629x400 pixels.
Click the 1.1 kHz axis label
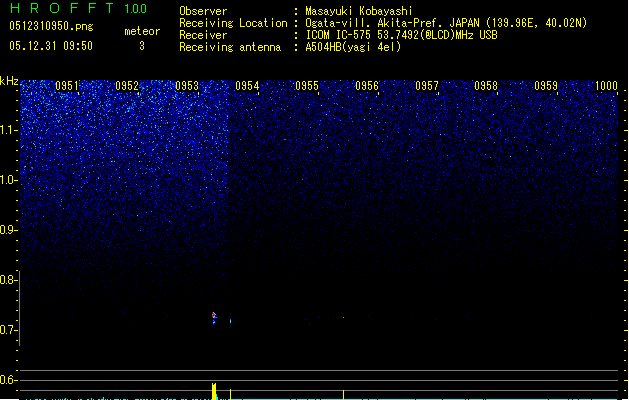coord(9,130)
